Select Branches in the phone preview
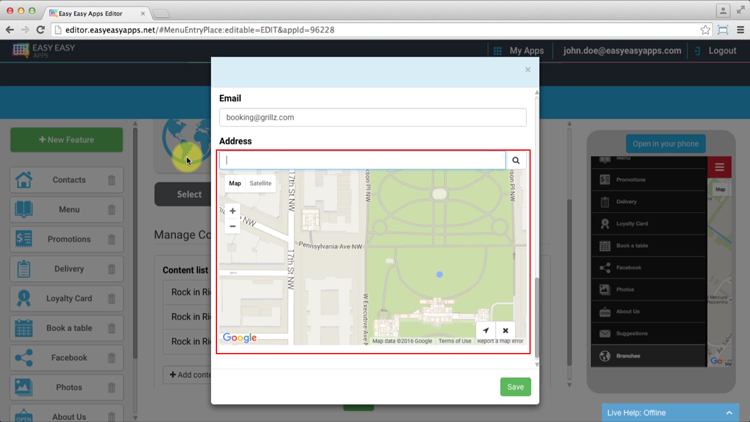750x422 pixels. [649, 356]
